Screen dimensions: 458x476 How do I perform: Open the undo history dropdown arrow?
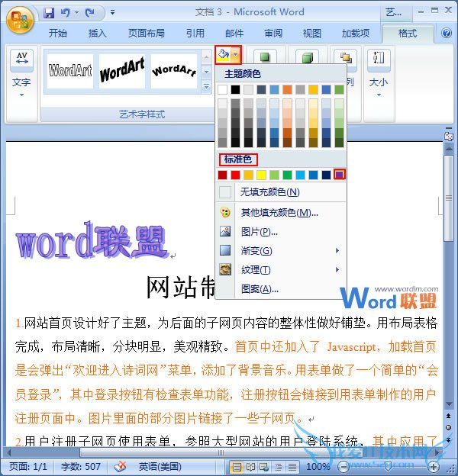coord(76,12)
